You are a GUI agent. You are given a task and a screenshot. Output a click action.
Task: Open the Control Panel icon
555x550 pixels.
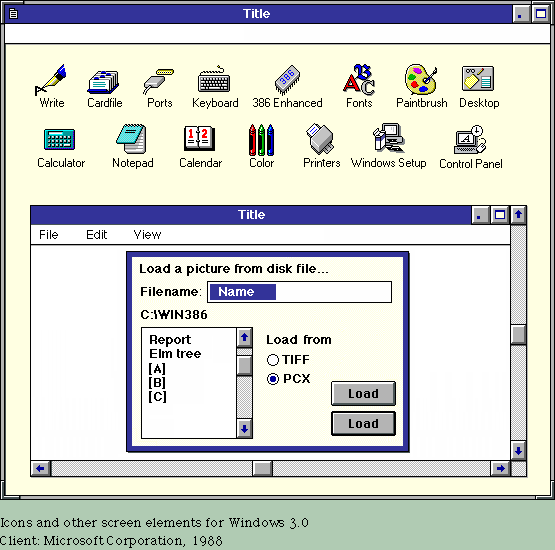[470, 139]
